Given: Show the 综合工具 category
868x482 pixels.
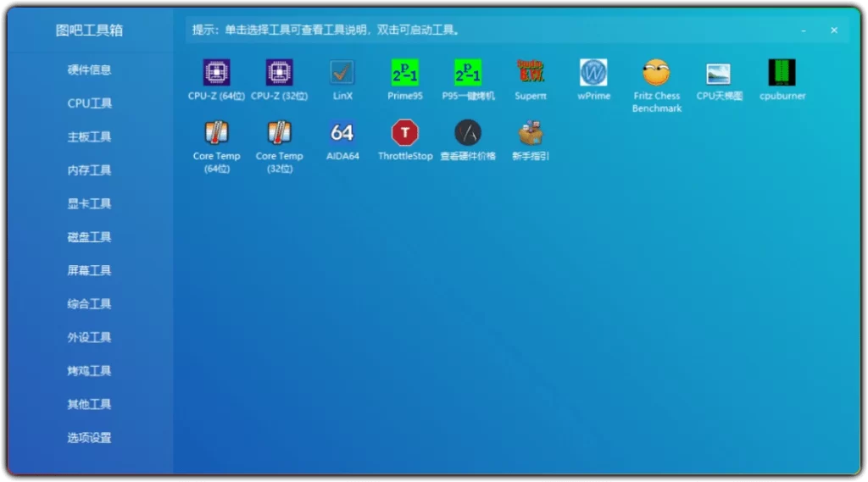Looking at the screenshot, I should pos(89,304).
